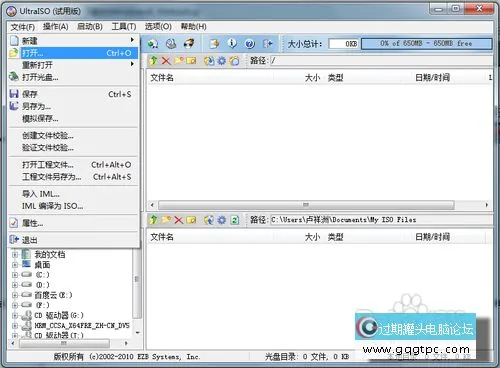This screenshot has height=368, width=500.
Task: Expand the (F:) drive node
Action: point(15,305)
